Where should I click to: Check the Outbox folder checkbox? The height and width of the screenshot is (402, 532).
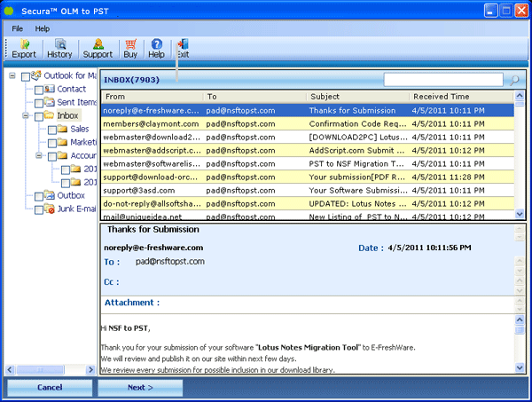[39, 197]
